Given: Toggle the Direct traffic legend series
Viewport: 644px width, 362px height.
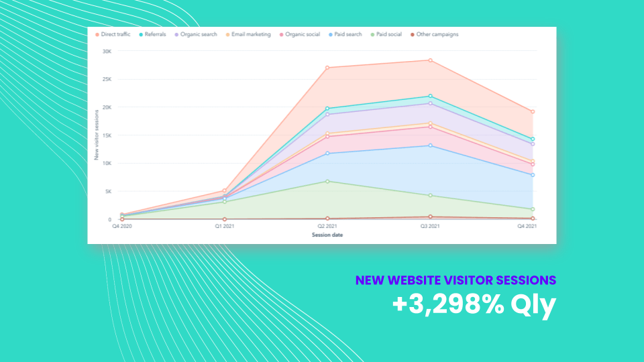Looking at the screenshot, I should pos(115,34).
